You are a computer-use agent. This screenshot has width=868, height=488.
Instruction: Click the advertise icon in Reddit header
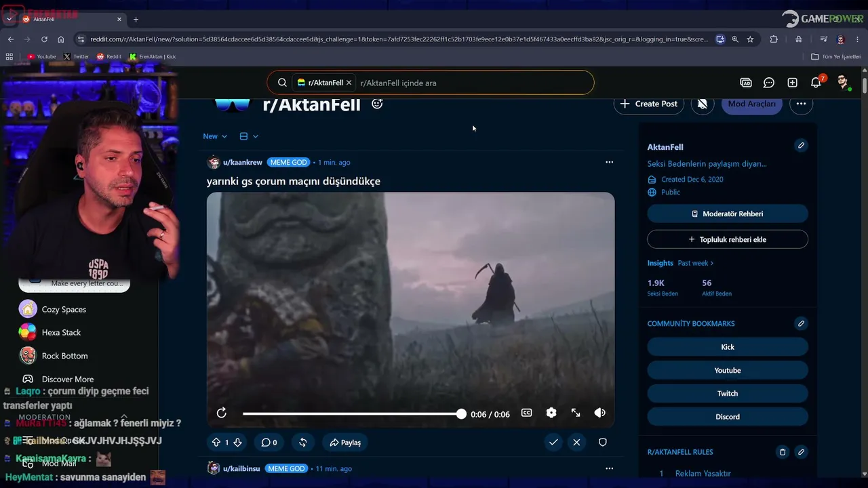click(x=746, y=83)
